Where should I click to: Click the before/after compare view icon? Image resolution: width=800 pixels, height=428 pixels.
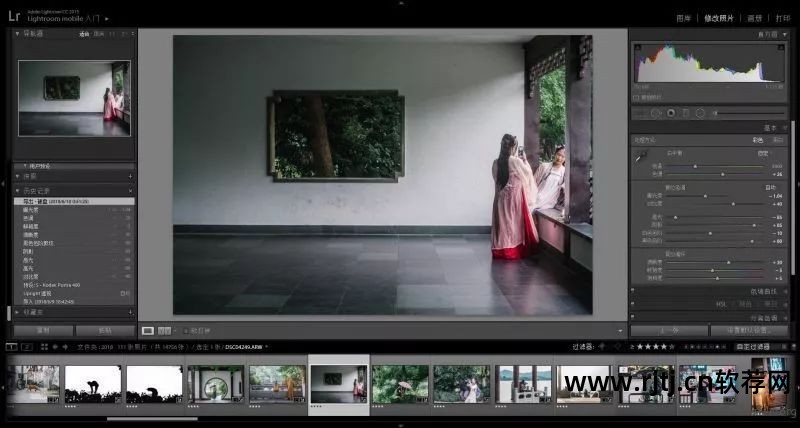164,330
